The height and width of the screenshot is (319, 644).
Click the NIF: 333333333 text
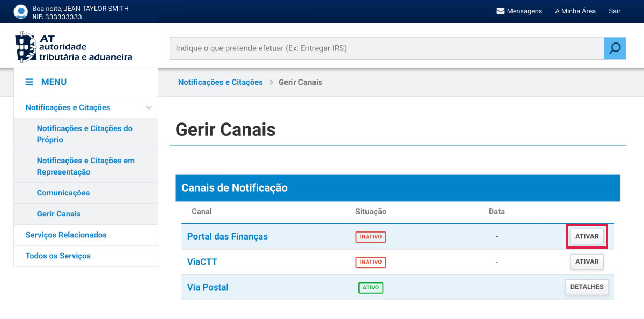pyautogui.click(x=57, y=17)
